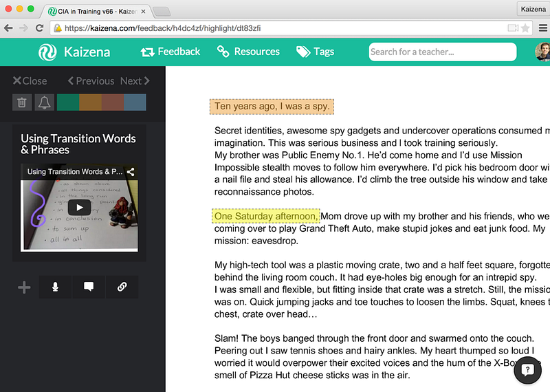Bookmark this page with star icon
550x392 pixels.
[525, 28]
